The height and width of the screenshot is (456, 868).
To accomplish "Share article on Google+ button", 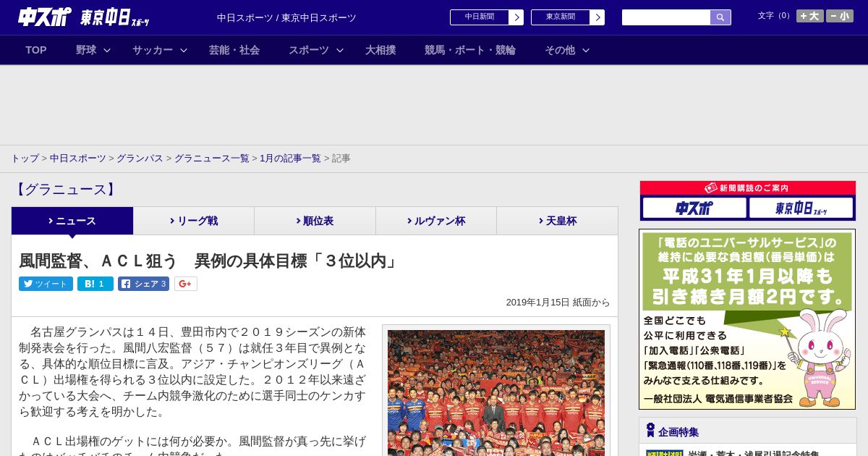I will pos(185,284).
